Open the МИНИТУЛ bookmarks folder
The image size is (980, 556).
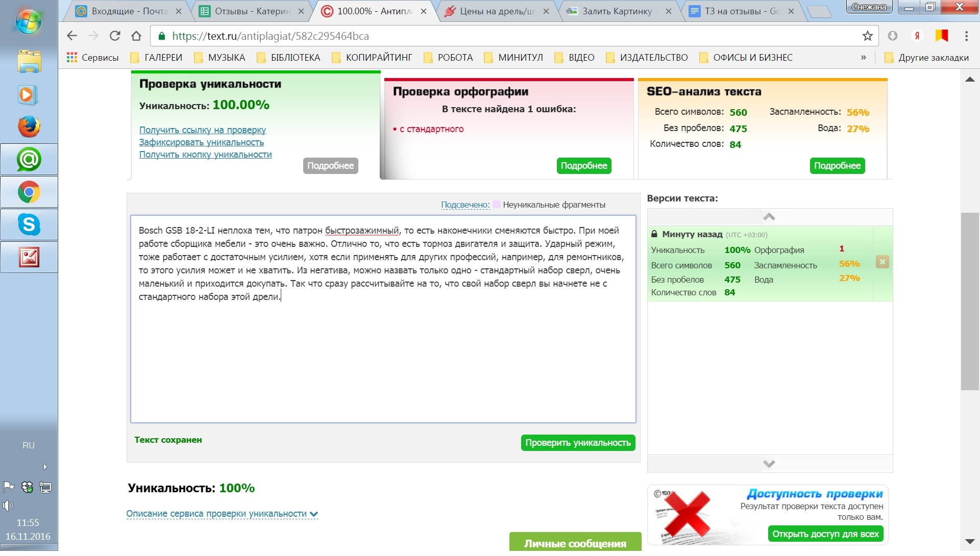[513, 58]
